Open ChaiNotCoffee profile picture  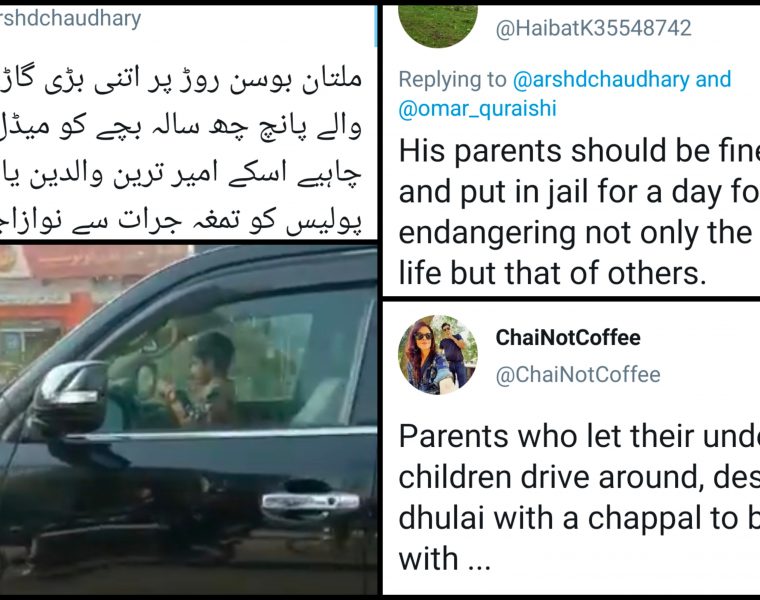click(x=438, y=355)
